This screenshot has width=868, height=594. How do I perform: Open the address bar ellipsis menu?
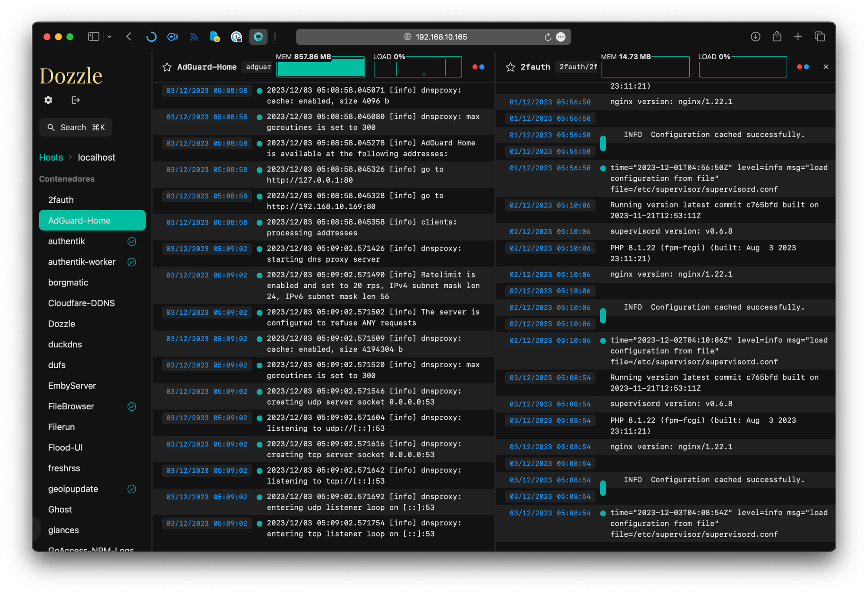[x=561, y=37]
